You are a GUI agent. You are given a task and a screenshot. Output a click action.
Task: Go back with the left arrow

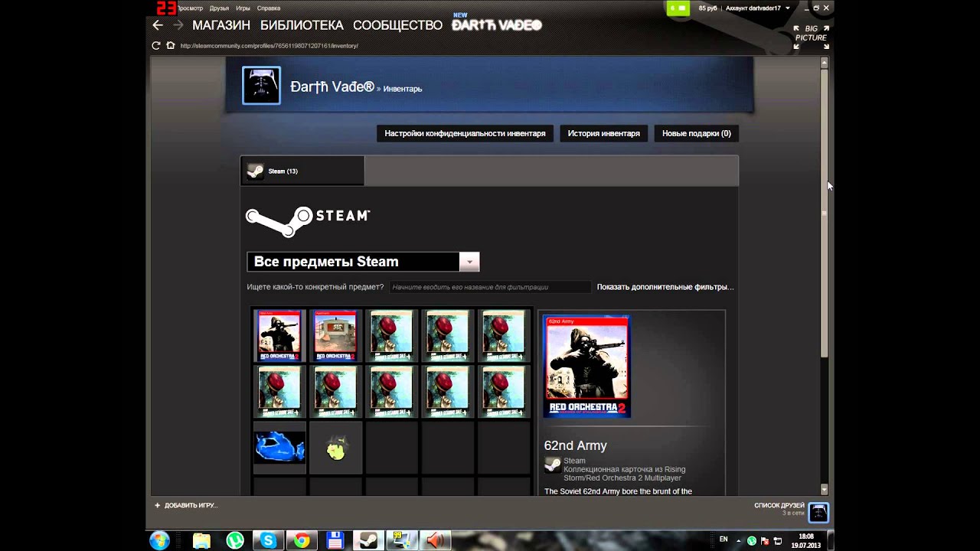(x=158, y=25)
